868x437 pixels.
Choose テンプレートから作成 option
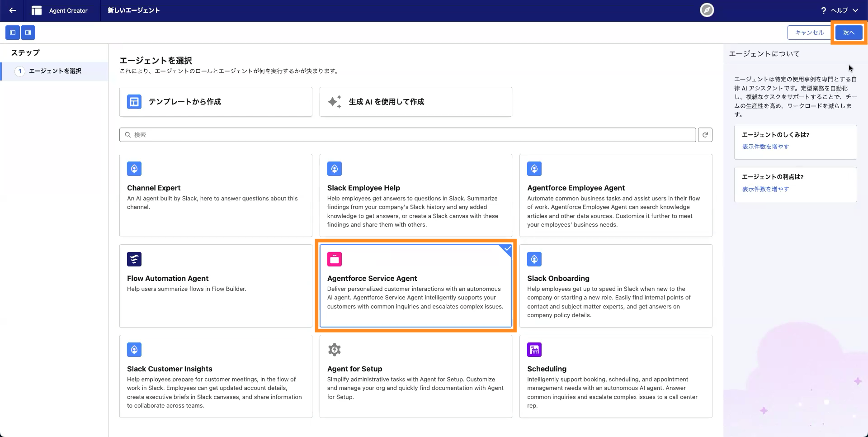pyautogui.click(x=216, y=102)
